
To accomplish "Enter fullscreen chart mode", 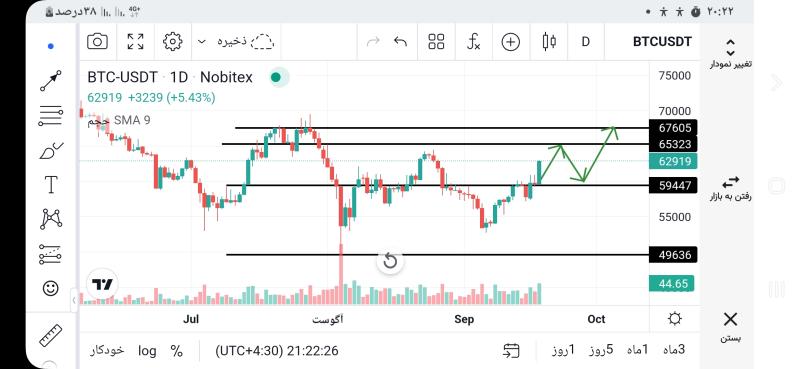I will click(135, 41).
